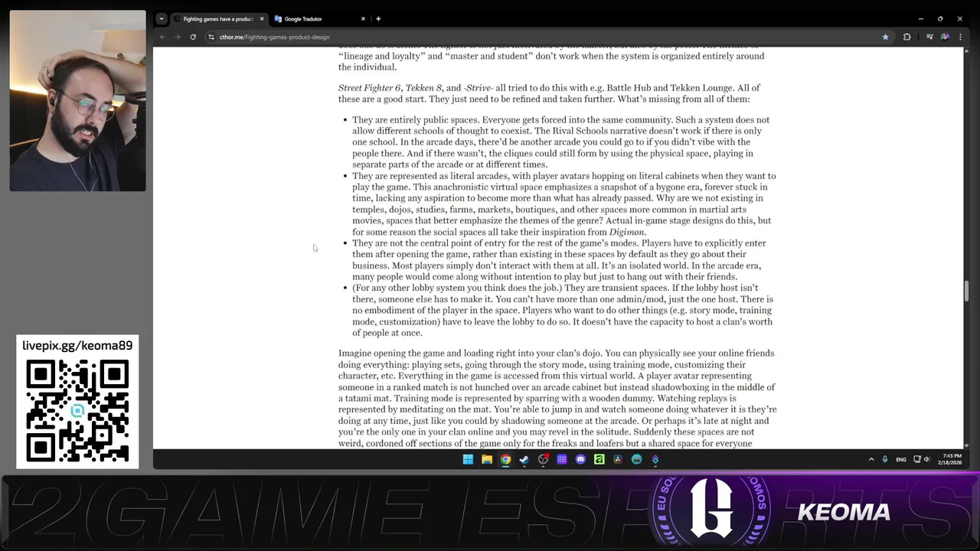Go forward in Chrome

(177, 37)
